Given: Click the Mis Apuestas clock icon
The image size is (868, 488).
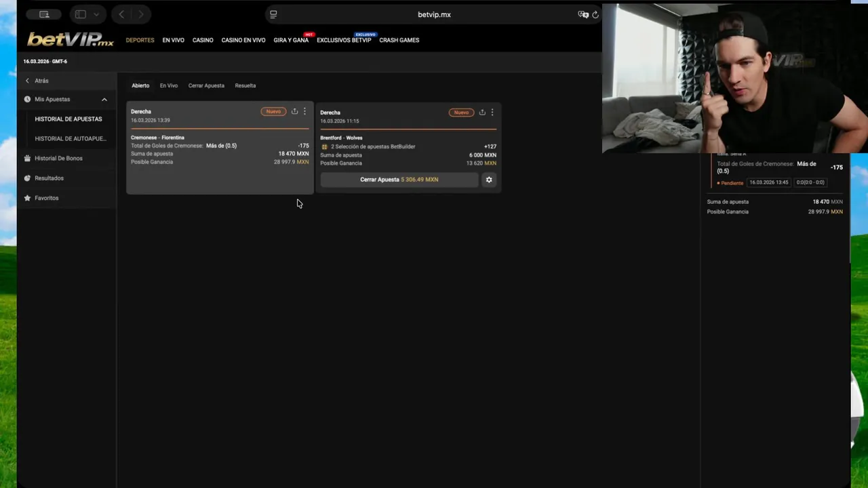Looking at the screenshot, I should [27, 100].
